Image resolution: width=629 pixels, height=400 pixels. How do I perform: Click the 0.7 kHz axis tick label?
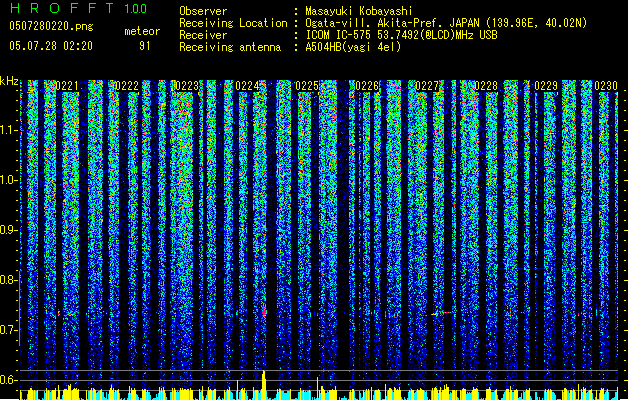pos(9,330)
